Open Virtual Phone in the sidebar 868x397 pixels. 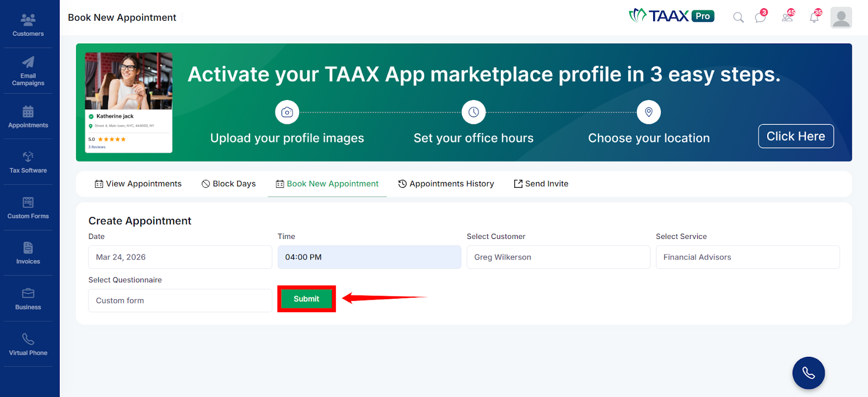[28, 344]
